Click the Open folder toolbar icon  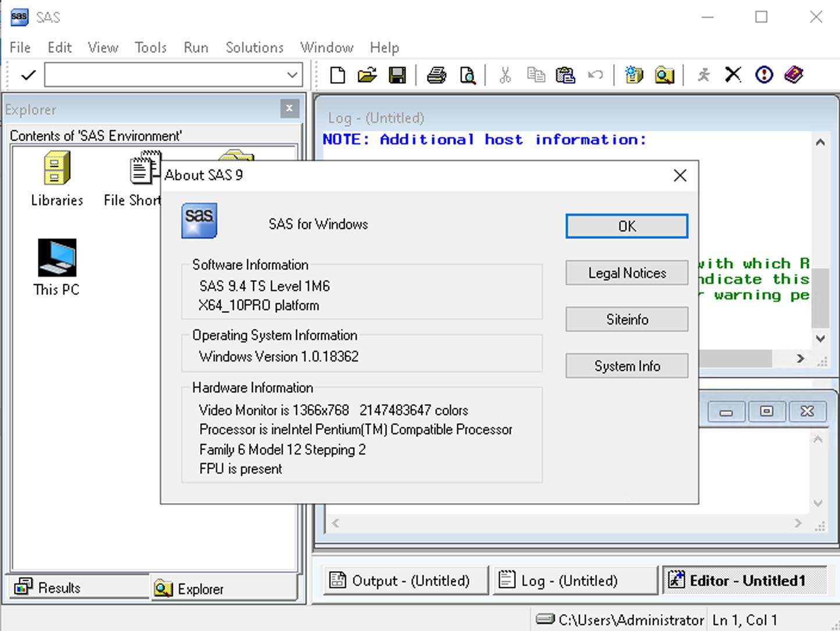(x=367, y=75)
